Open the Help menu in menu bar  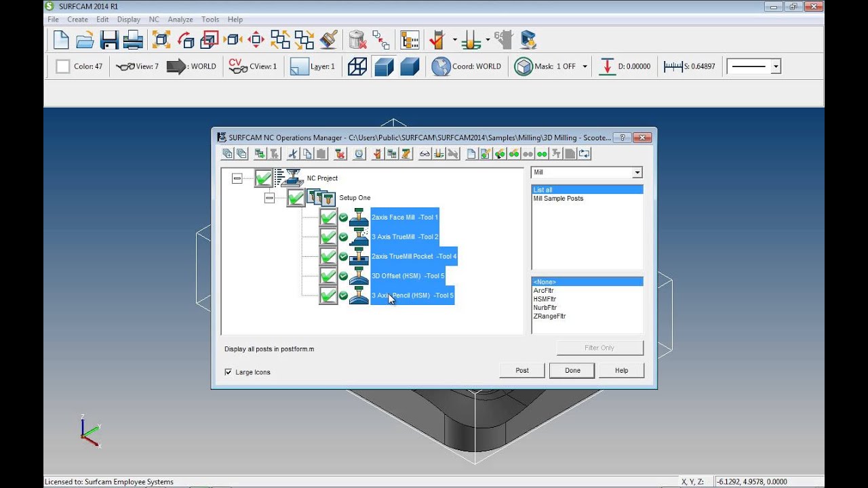pos(235,20)
